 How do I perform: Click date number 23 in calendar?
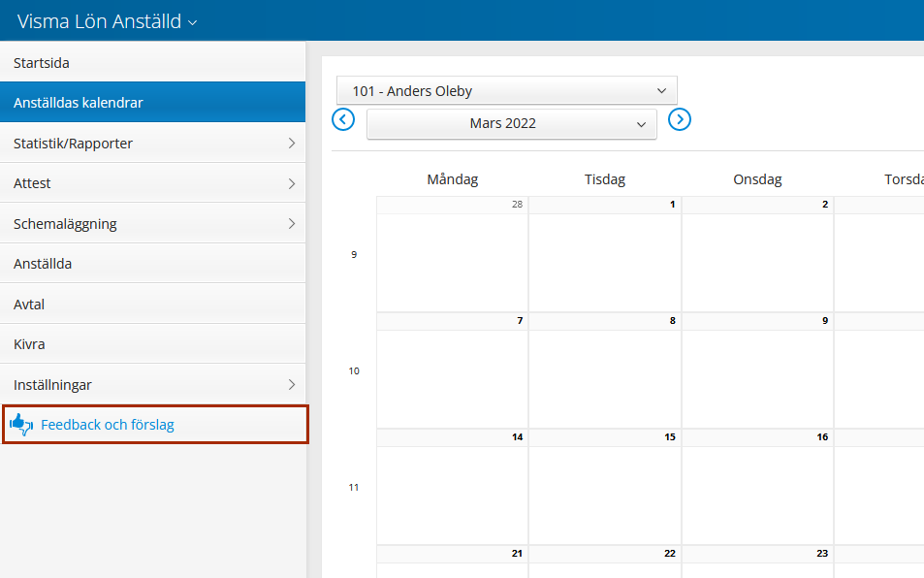[822, 553]
